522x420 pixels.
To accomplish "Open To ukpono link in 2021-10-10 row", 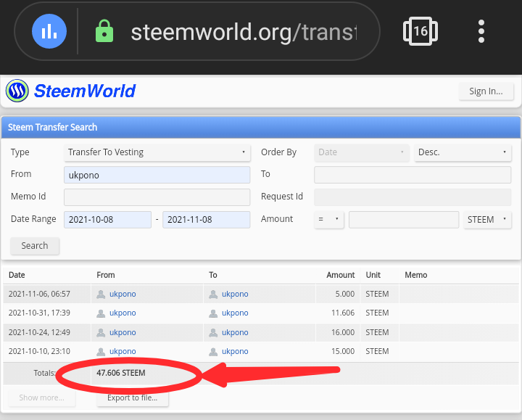I will click(x=235, y=351).
